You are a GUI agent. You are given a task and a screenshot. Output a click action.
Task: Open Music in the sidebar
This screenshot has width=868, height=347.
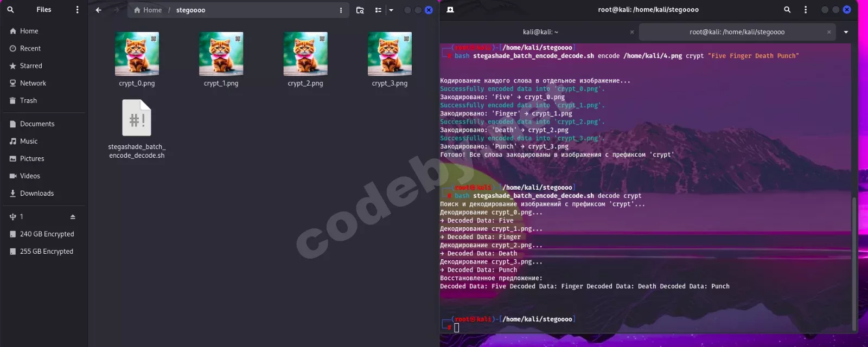43,141
